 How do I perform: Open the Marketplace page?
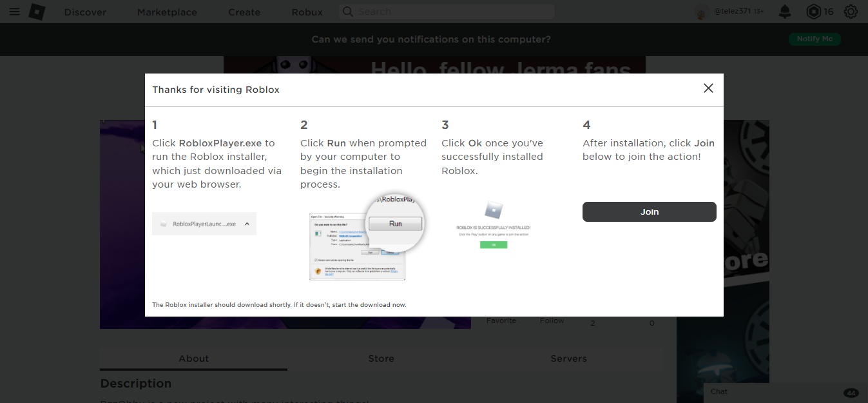(167, 12)
